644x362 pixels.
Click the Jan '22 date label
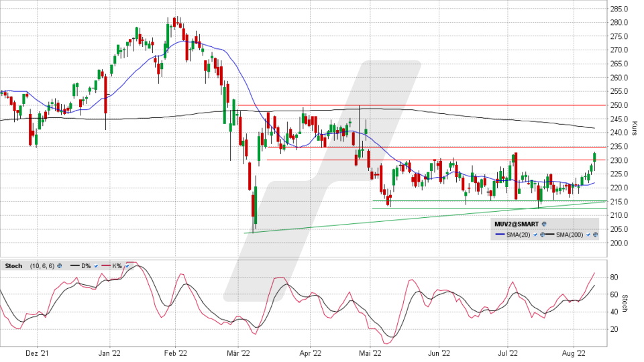coord(109,353)
